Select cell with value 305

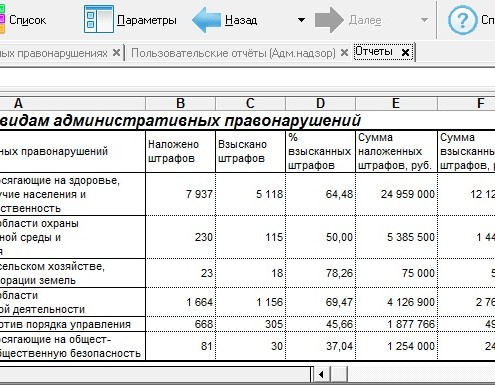[x=250, y=324]
